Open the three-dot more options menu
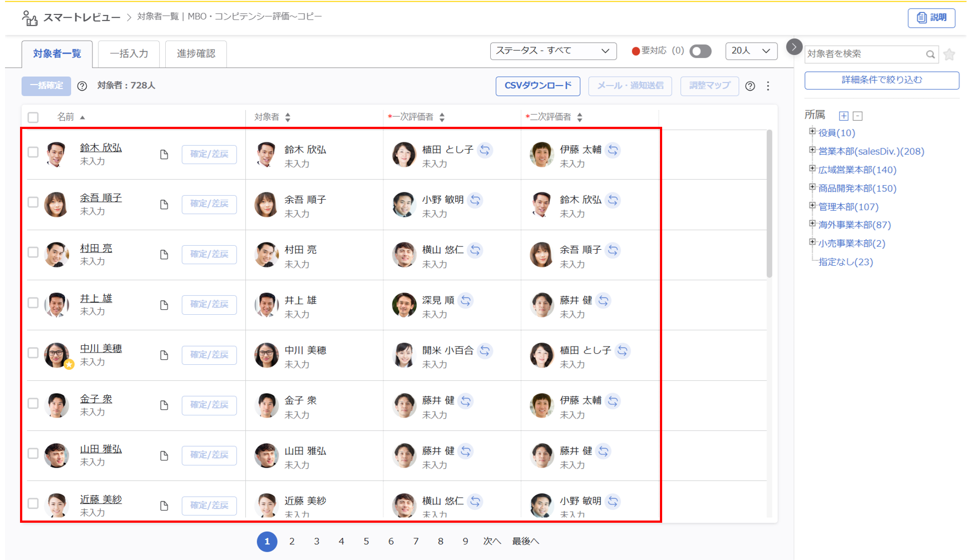967x560 pixels. click(768, 86)
